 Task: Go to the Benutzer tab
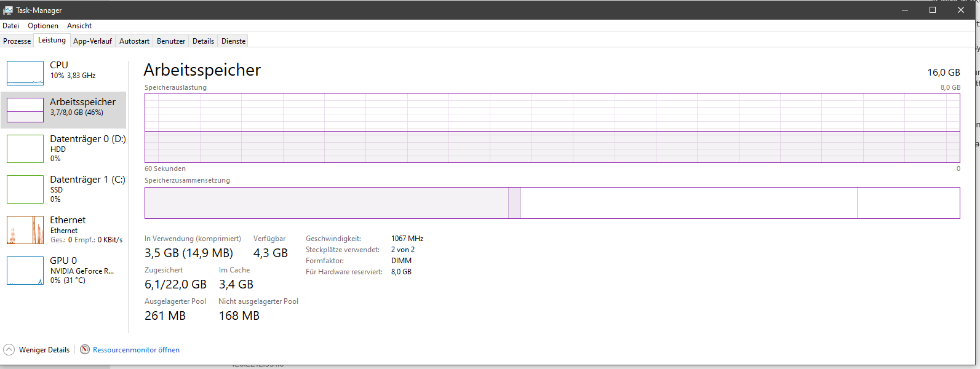click(x=171, y=41)
